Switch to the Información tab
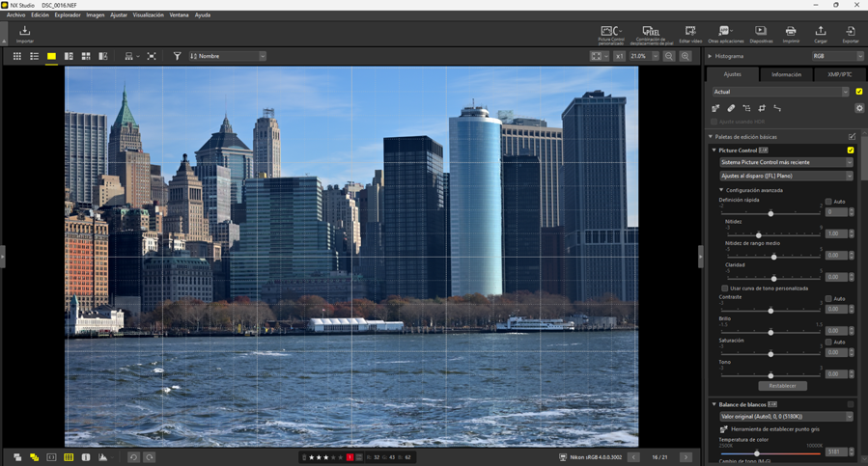This screenshot has height=466, width=868. coord(786,74)
